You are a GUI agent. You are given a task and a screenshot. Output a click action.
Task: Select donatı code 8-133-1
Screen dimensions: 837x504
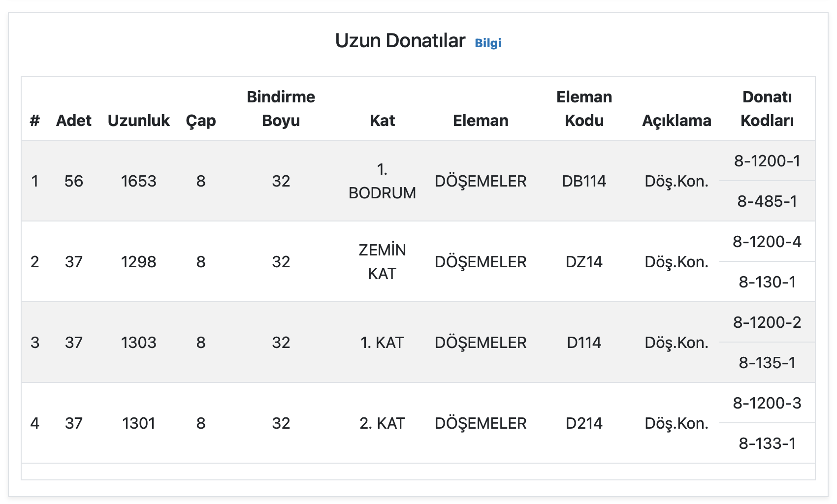pos(767,443)
